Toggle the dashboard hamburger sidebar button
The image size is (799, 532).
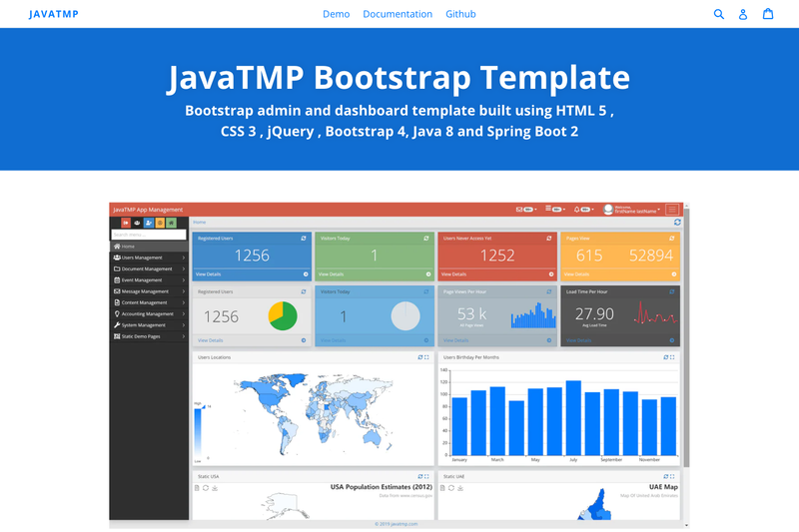672,210
